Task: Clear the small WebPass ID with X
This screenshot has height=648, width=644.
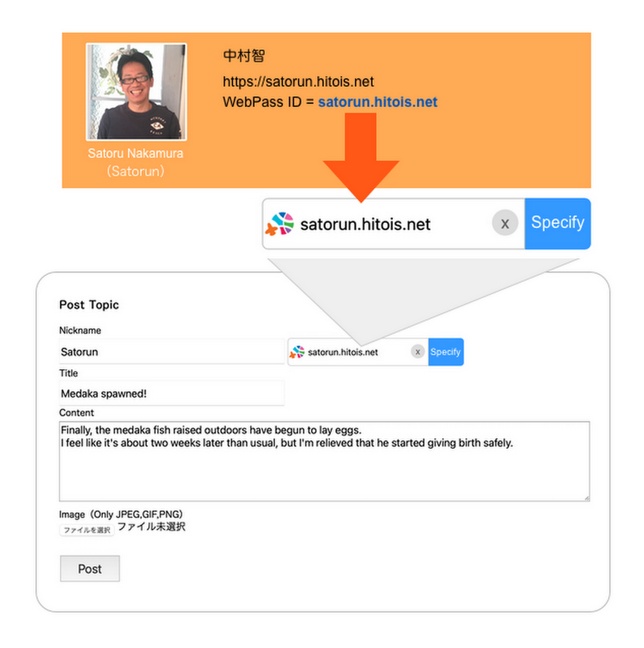Action: pos(417,352)
